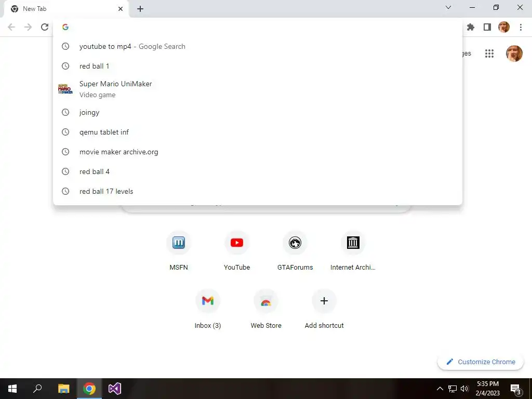Open the network status tray icon
Viewport: 532px width, 399px height.
pyautogui.click(x=453, y=389)
